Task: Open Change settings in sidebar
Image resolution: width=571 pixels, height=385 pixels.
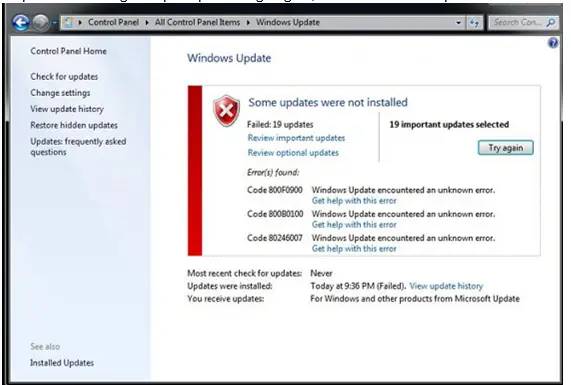Action: click(60, 93)
